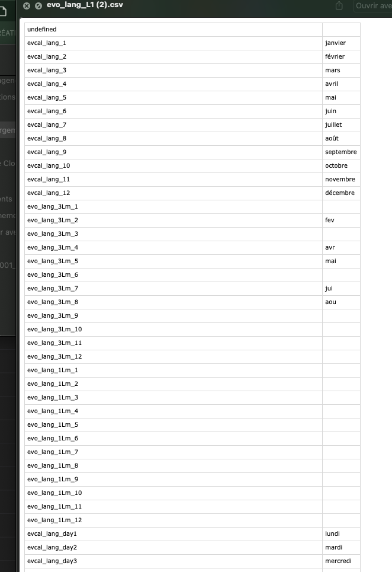
Task: Select the evcal_lang_12 key cell
Action: click(x=173, y=193)
